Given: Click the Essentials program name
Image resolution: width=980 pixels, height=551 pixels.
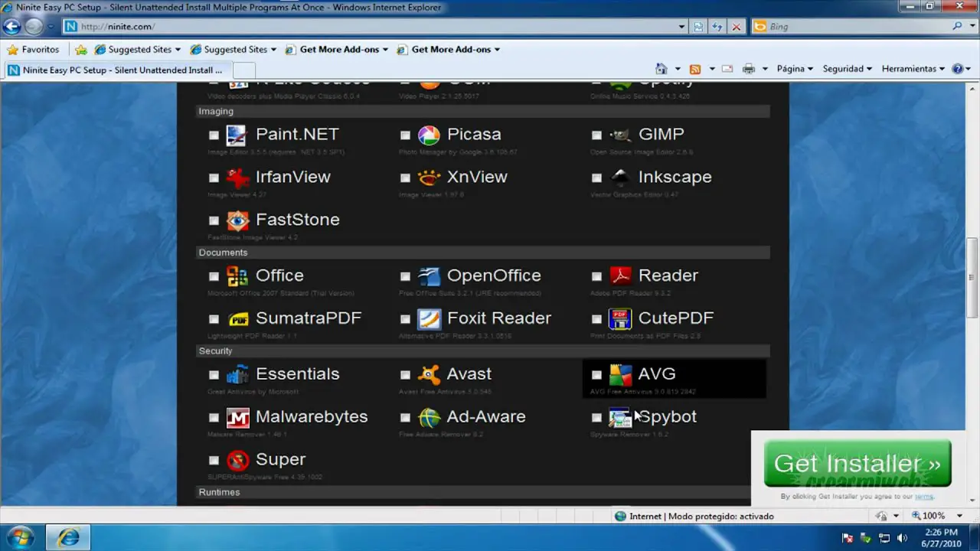Looking at the screenshot, I should (297, 374).
